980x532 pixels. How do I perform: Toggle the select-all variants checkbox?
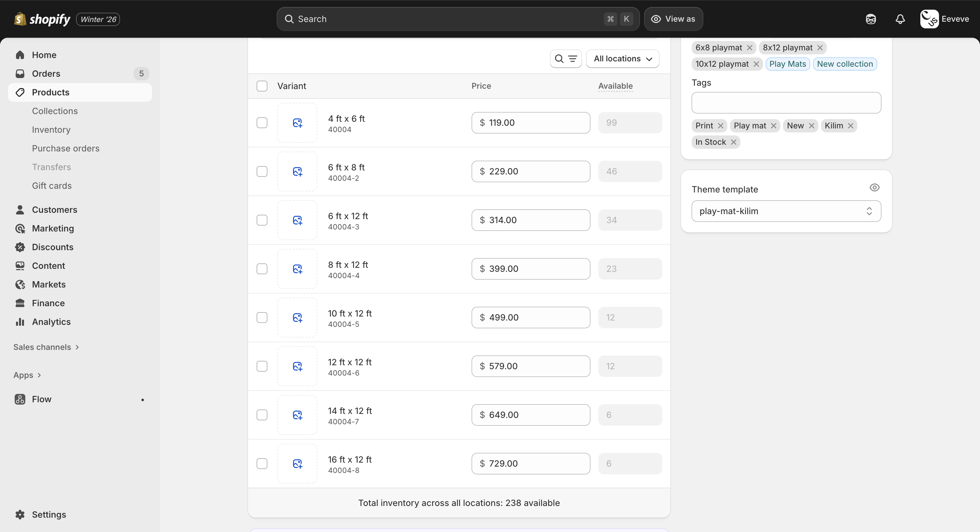[262, 86]
